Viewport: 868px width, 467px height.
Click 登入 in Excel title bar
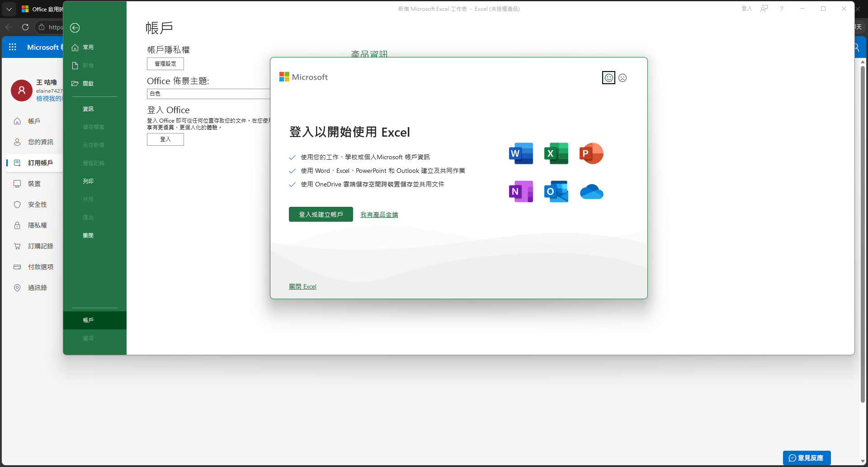click(x=746, y=9)
